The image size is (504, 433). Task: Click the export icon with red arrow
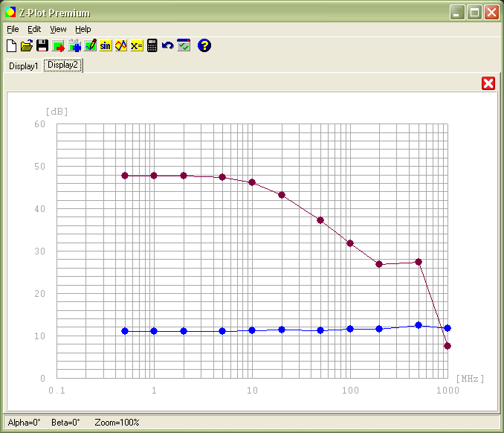point(59,46)
